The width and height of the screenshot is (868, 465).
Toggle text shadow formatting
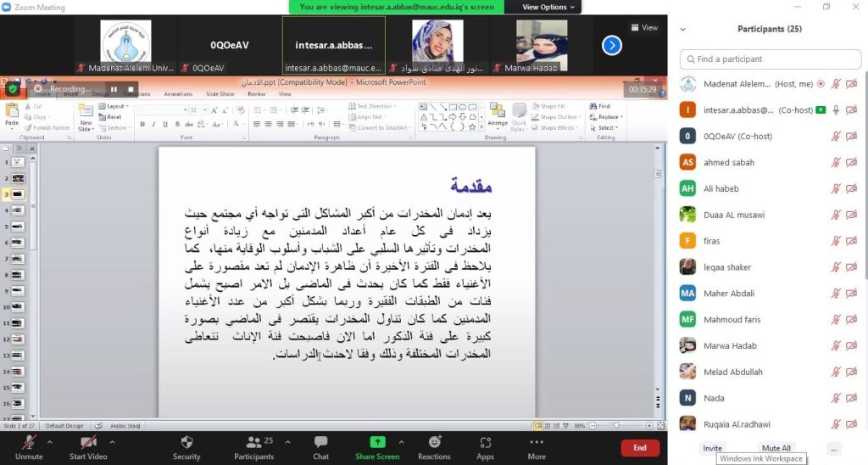pos(177,124)
